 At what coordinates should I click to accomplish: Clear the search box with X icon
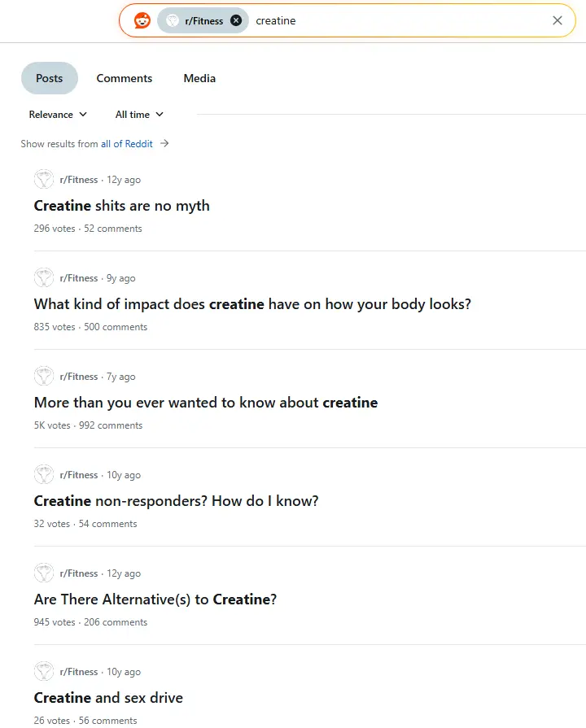[558, 21]
